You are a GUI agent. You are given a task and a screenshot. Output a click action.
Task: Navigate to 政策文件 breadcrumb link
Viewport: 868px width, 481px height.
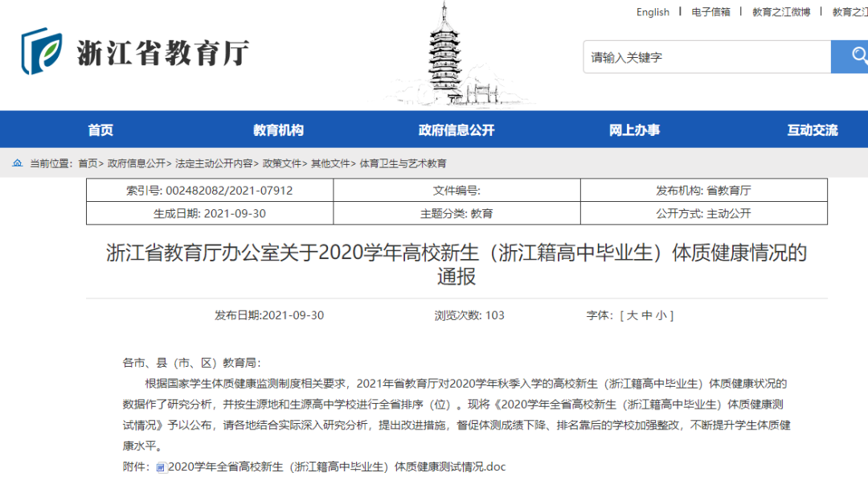pos(282,163)
